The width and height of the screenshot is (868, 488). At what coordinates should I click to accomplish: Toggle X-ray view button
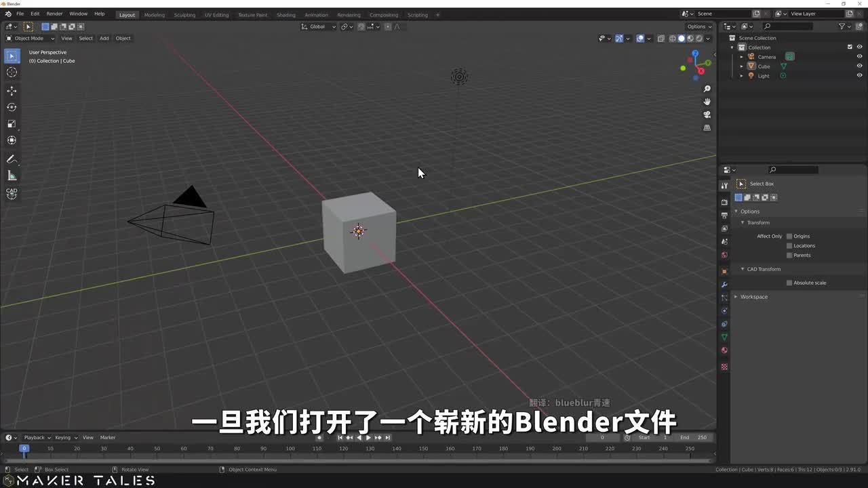click(x=662, y=39)
